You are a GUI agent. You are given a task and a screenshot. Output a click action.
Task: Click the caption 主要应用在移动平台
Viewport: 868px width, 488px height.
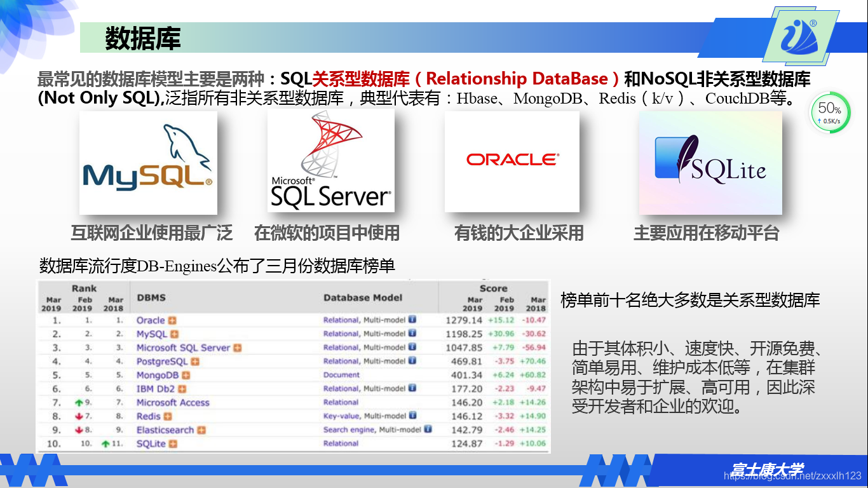tap(706, 233)
